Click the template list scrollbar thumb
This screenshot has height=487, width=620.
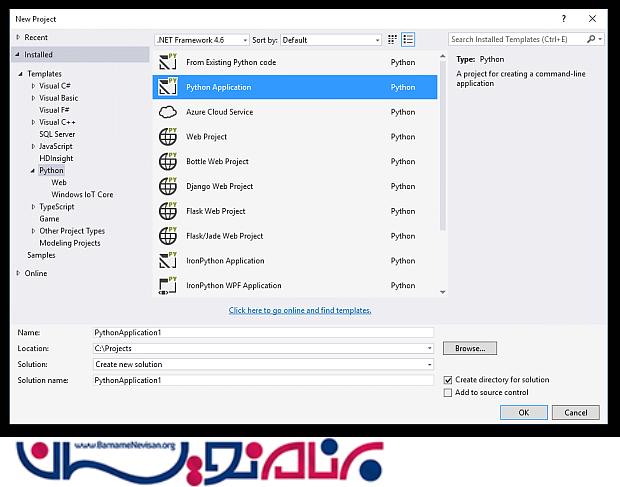(x=442, y=146)
